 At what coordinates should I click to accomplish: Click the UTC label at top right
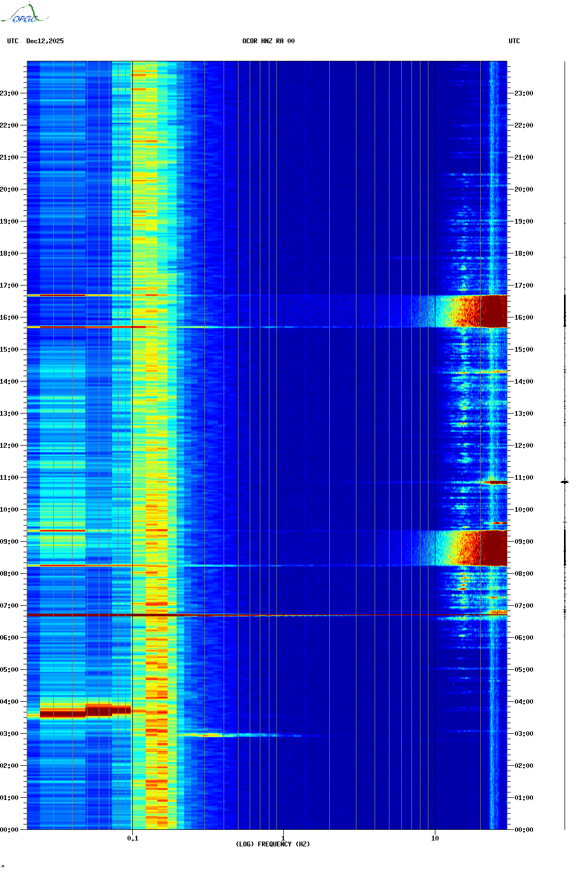point(514,41)
